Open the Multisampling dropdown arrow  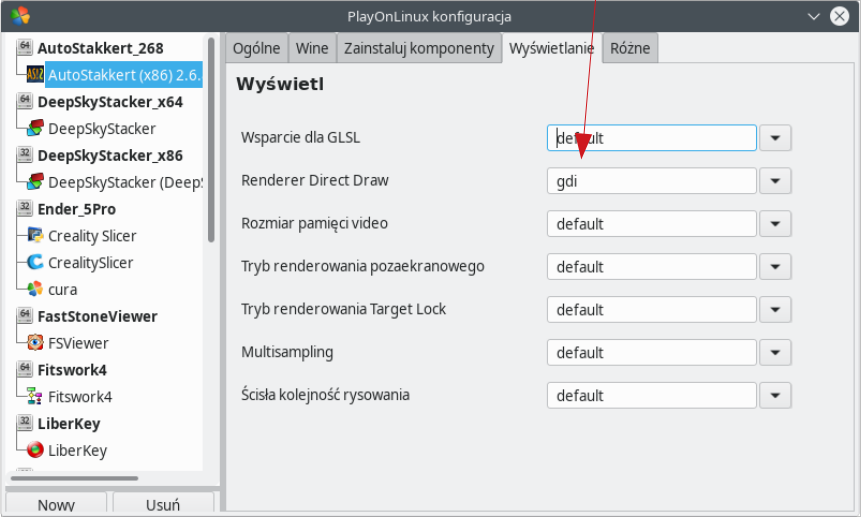775,352
